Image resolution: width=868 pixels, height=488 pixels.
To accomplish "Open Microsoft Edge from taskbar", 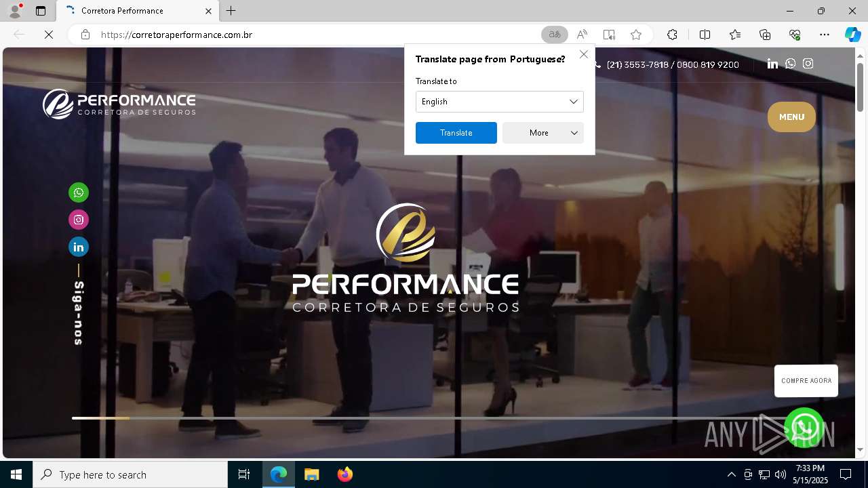I will [279, 474].
